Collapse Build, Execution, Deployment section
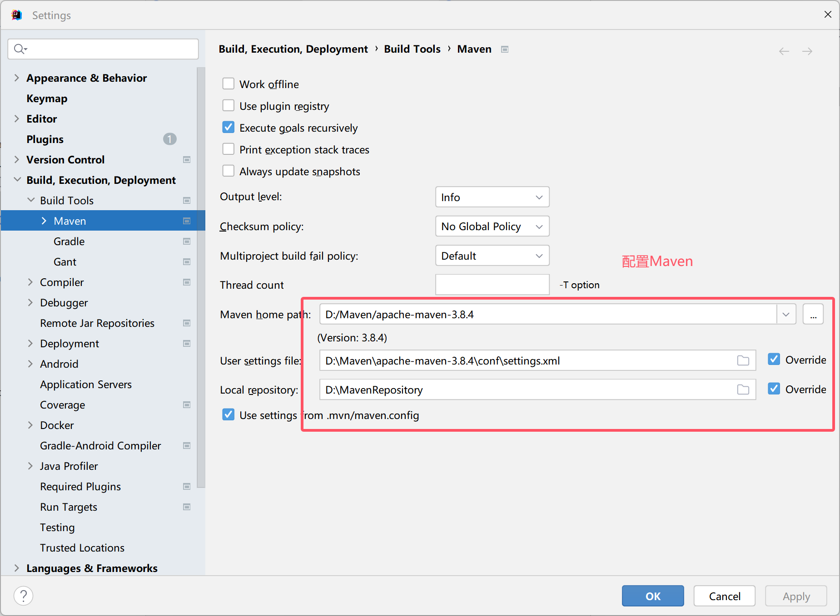The image size is (840, 616). click(x=17, y=180)
